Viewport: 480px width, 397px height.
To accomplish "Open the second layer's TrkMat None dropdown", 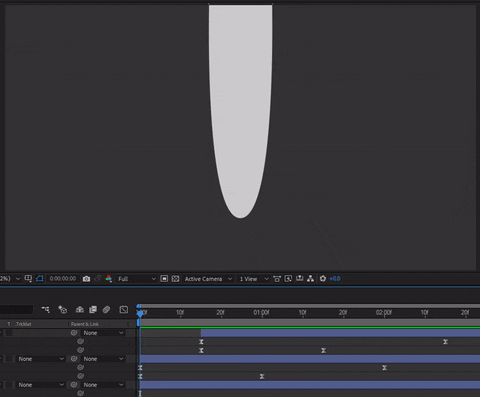I will coord(41,359).
